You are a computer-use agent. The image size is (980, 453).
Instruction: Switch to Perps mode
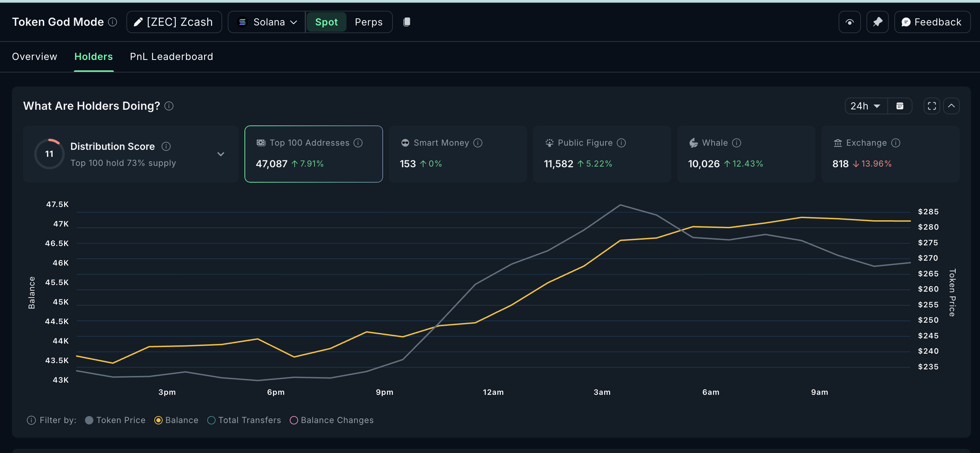click(x=368, y=22)
